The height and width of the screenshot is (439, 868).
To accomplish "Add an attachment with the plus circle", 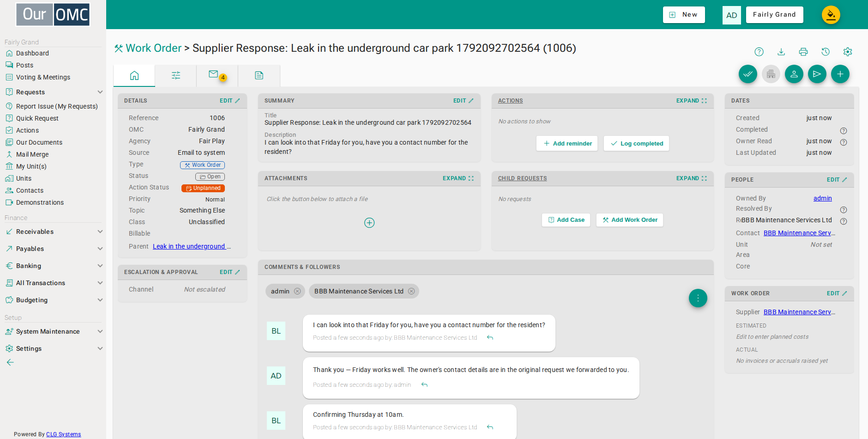I will point(369,223).
